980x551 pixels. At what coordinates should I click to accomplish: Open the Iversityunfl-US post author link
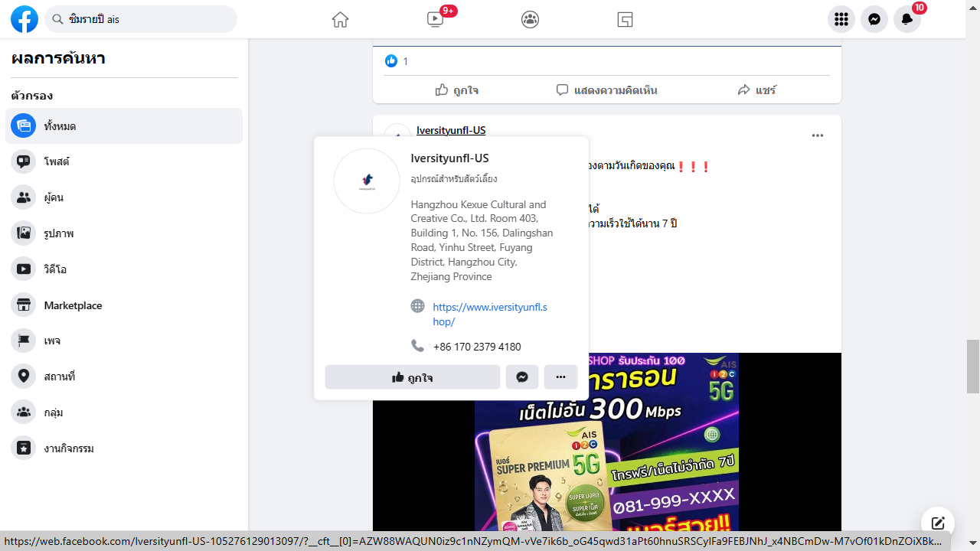451,130
